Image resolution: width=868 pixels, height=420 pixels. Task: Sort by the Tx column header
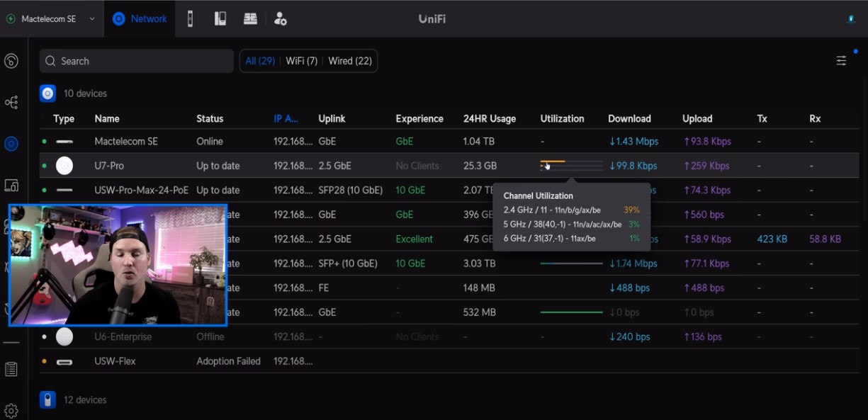click(762, 119)
